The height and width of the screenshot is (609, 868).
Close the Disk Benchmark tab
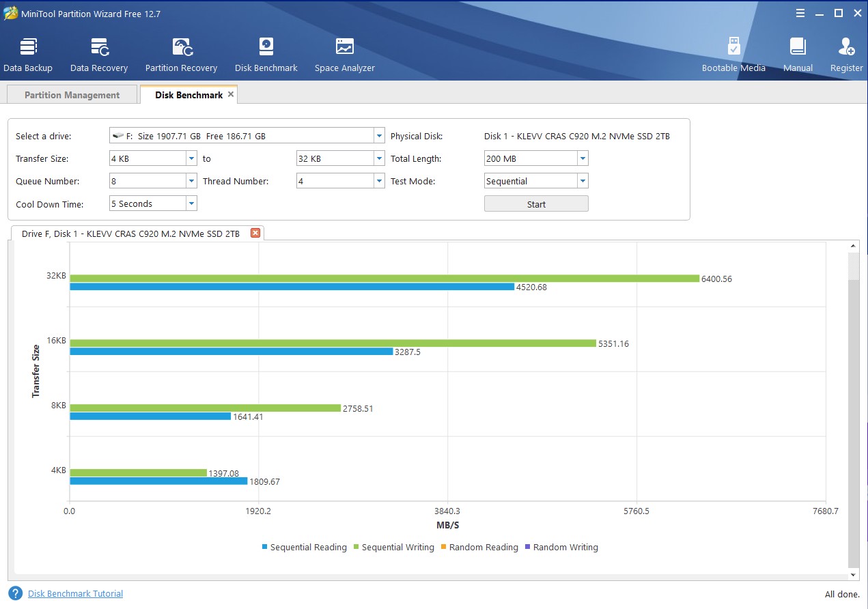[x=231, y=94]
